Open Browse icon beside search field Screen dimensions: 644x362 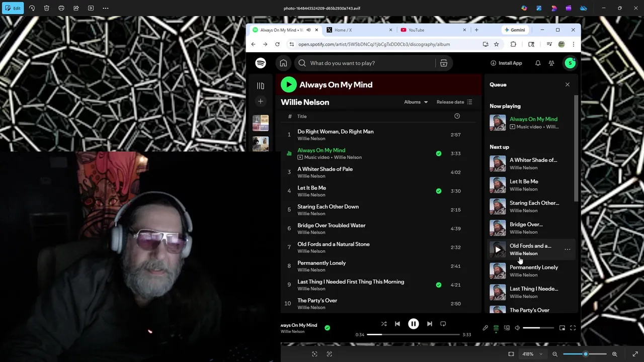point(443,63)
